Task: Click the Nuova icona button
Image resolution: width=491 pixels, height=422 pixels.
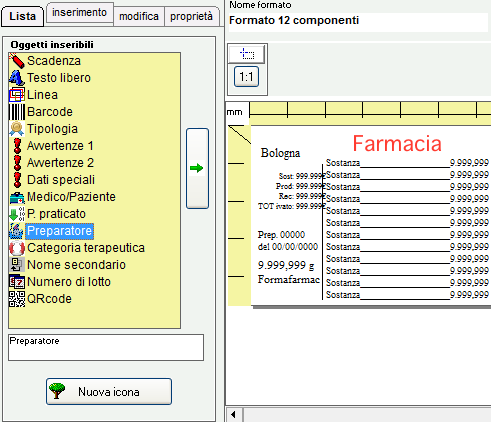Action: pyautogui.click(x=109, y=392)
